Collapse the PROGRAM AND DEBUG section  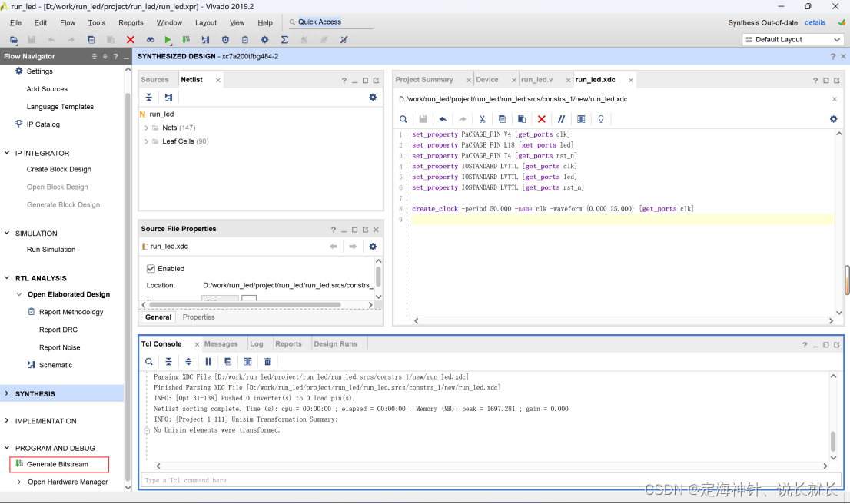click(6, 448)
